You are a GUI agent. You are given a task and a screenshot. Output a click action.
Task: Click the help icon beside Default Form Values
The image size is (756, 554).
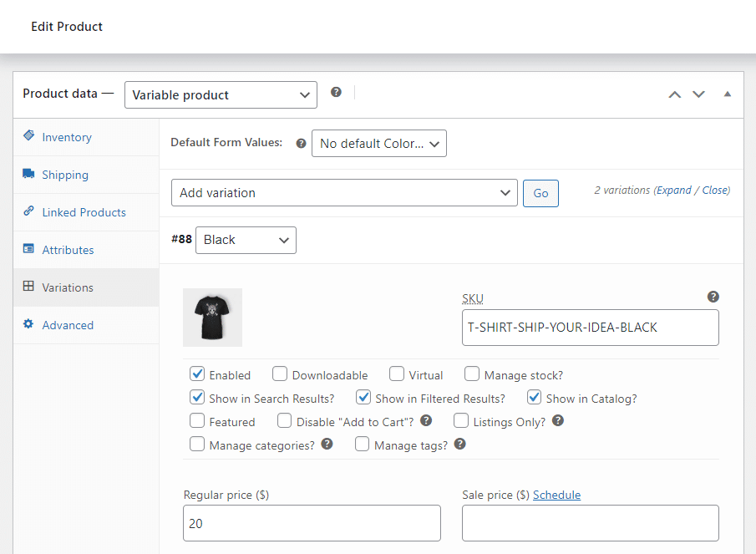(x=301, y=144)
